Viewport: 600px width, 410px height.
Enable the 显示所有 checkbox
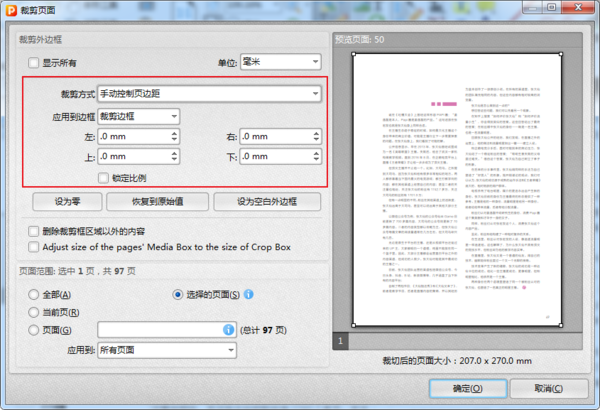click(34, 62)
